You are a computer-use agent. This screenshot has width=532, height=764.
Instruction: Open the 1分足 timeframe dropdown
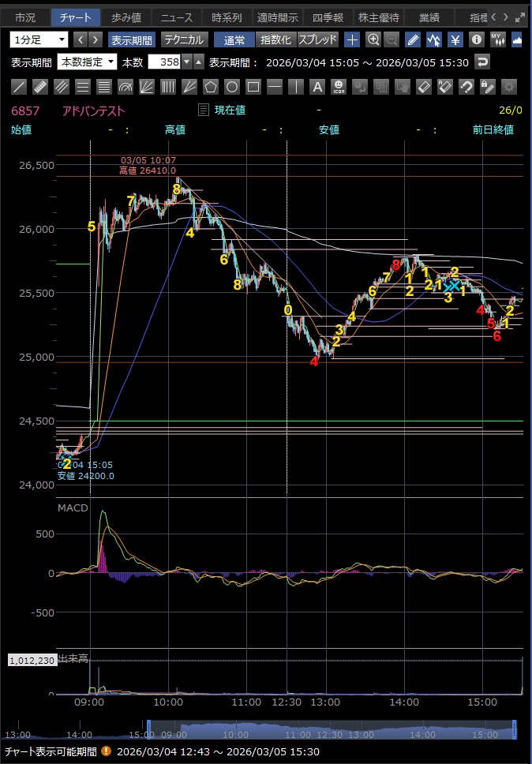coord(39,39)
